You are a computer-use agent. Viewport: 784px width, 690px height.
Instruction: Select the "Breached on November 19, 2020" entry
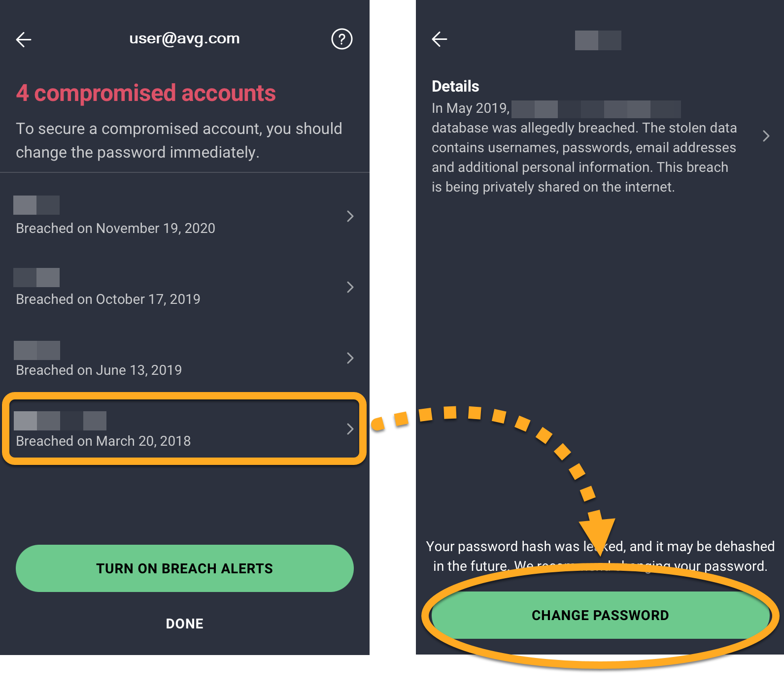[115, 229]
